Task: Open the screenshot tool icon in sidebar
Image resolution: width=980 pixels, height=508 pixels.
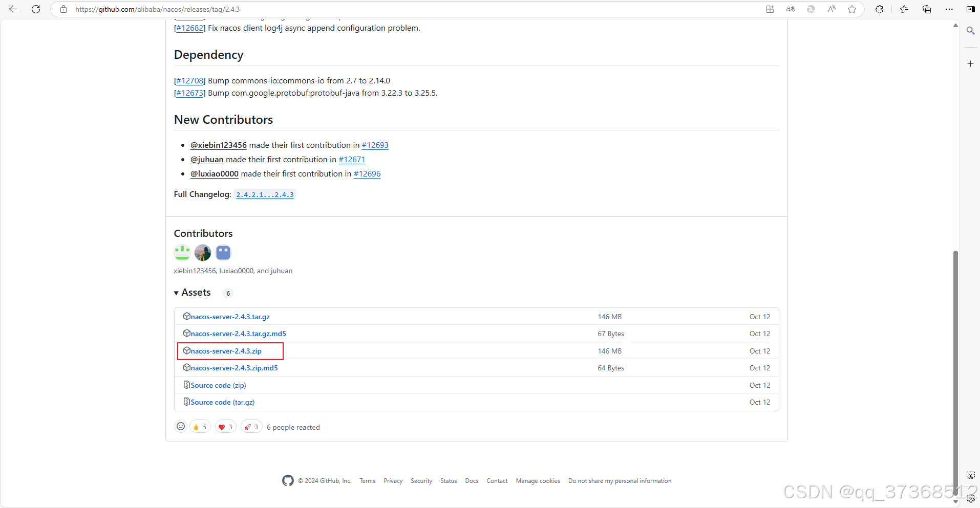Action: tap(970, 475)
